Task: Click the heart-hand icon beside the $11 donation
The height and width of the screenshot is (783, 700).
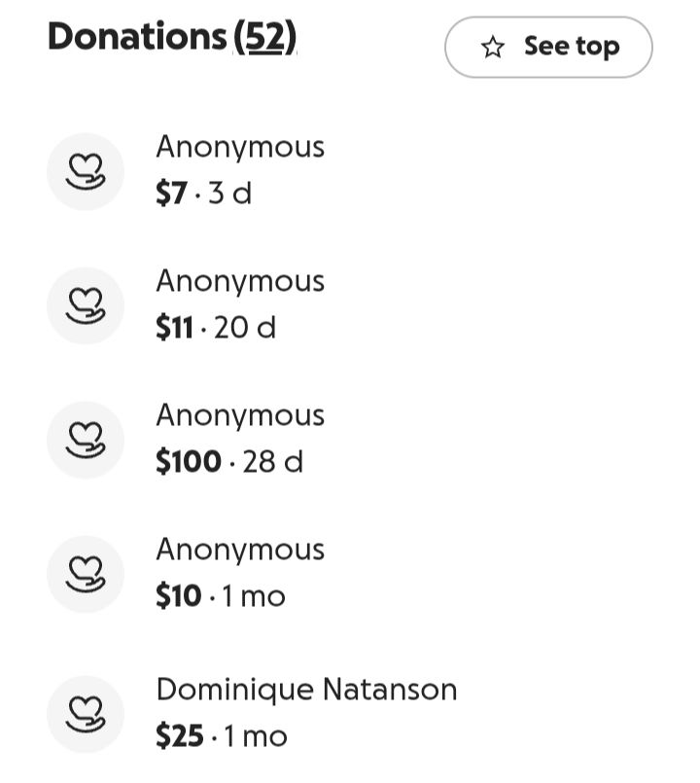Action: [x=86, y=305]
